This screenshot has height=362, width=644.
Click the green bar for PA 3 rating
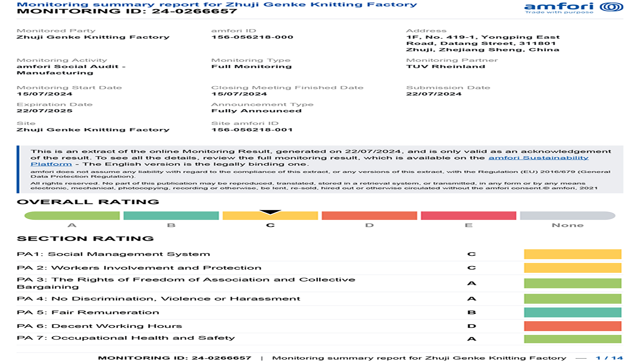573,283
